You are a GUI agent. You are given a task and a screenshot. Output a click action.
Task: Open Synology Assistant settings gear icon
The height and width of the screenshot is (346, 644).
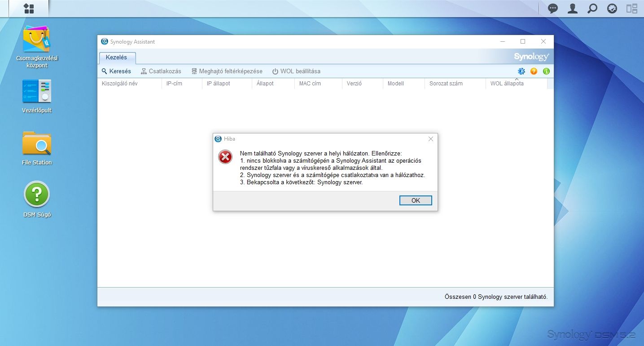[x=521, y=71]
